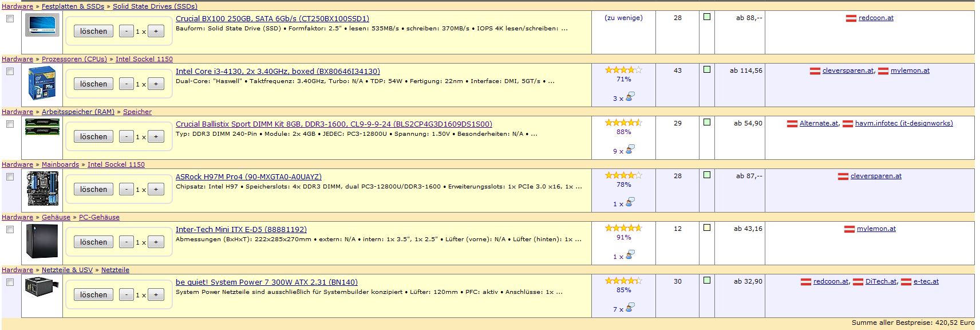Tick the checkbox for Crucial BX100 250GB row

point(10,19)
